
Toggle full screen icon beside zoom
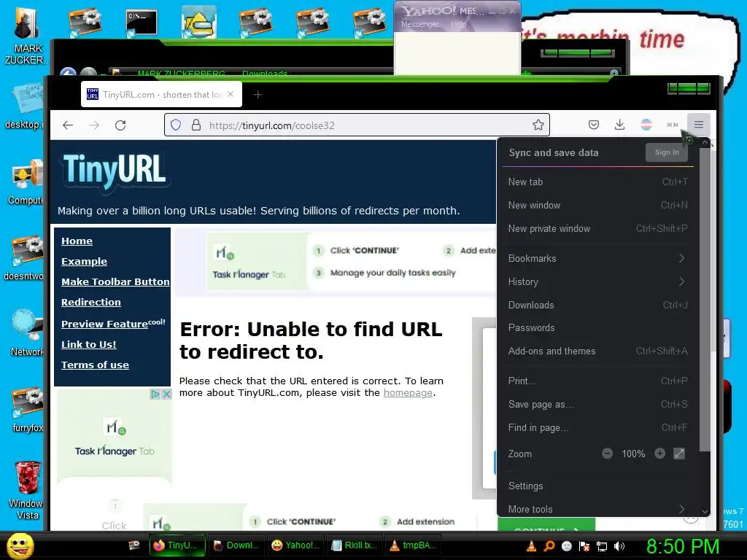[x=679, y=454]
